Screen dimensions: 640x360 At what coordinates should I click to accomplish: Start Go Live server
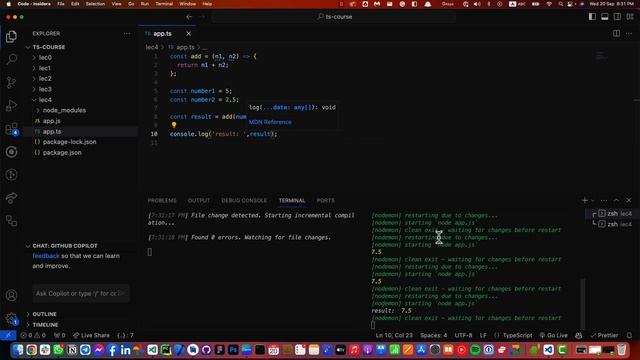pos(553,335)
